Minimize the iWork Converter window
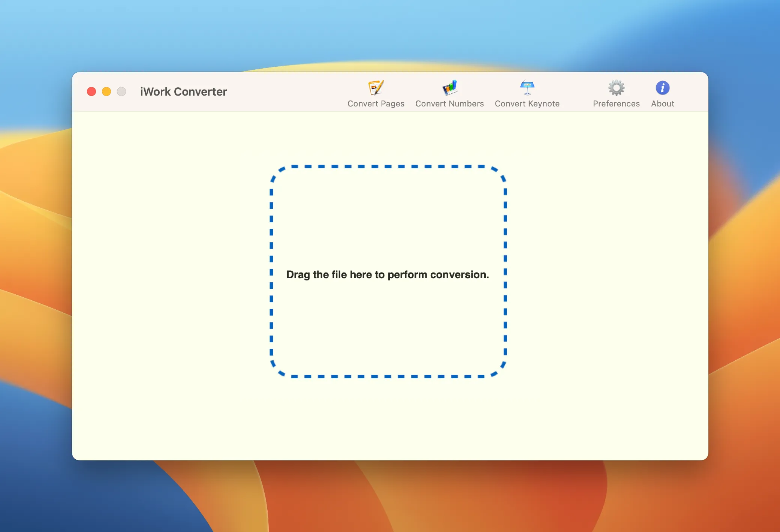Image resolution: width=780 pixels, height=532 pixels. pos(106,91)
